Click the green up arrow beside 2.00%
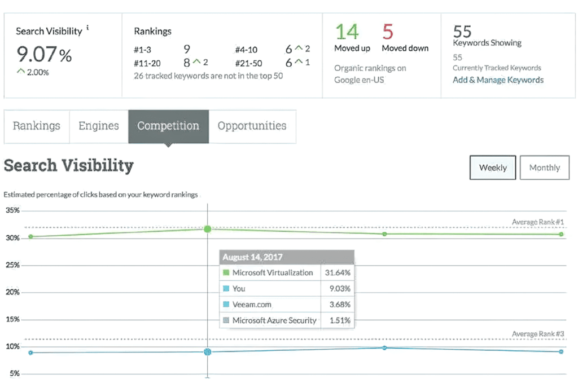The width and height of the screenshot is (578, 392). (21, 71)
